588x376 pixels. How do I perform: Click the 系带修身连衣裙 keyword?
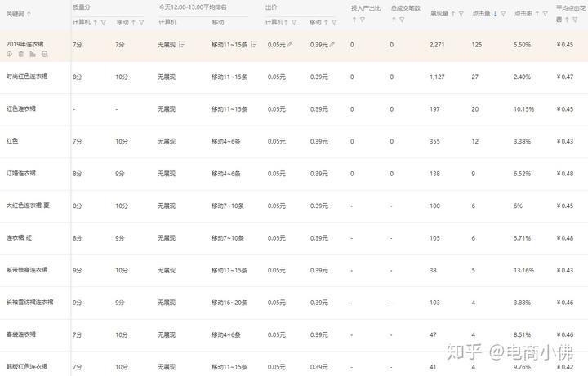tap(26, 270)
